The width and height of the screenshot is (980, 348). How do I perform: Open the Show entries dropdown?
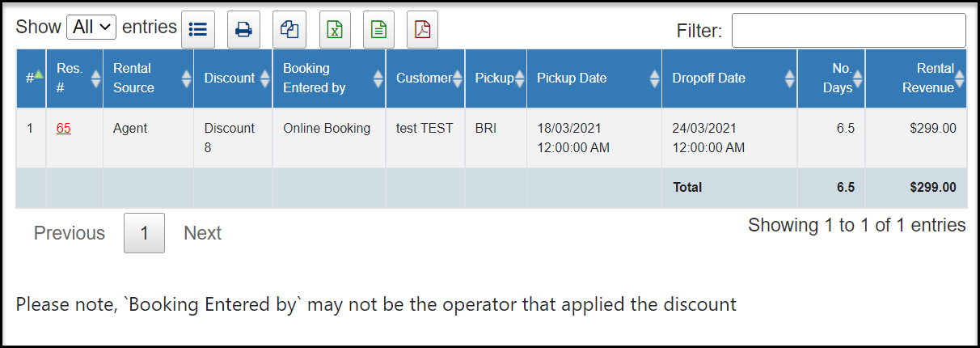(x=92, y=27)
